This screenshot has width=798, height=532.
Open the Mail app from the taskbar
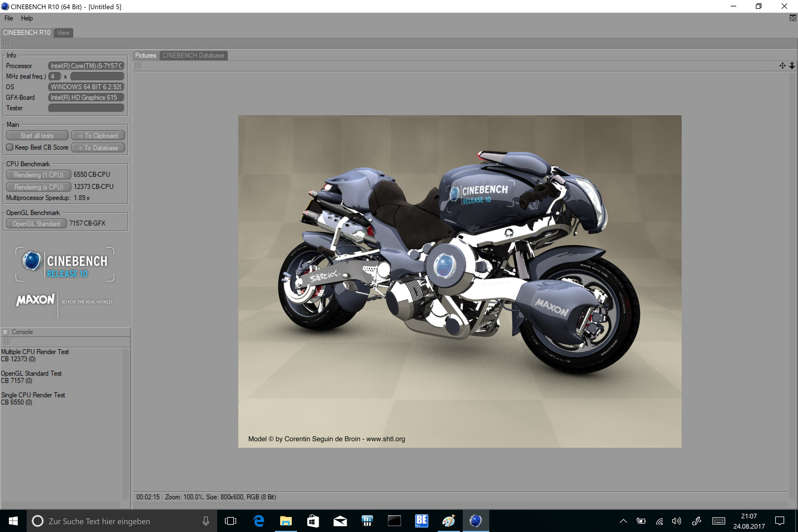point(340,521)
